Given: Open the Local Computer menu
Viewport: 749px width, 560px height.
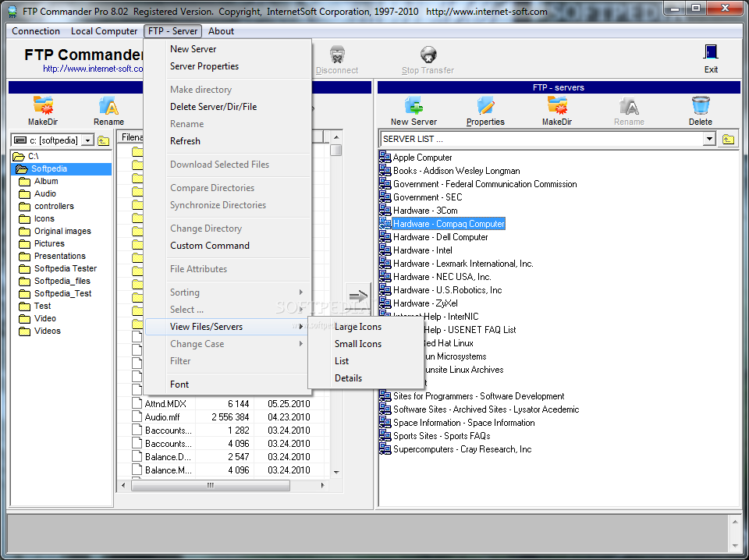Looking at the screenshot, I should (x=104, y=31).
